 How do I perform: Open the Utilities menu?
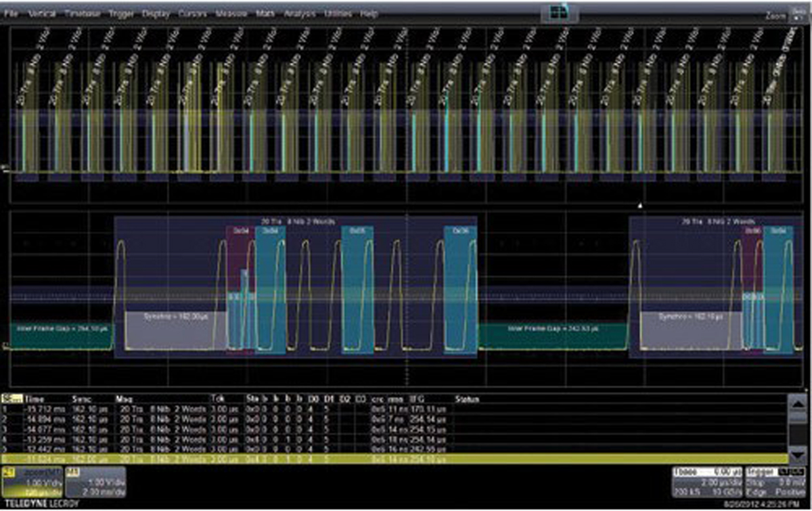(x=338, y=14)
